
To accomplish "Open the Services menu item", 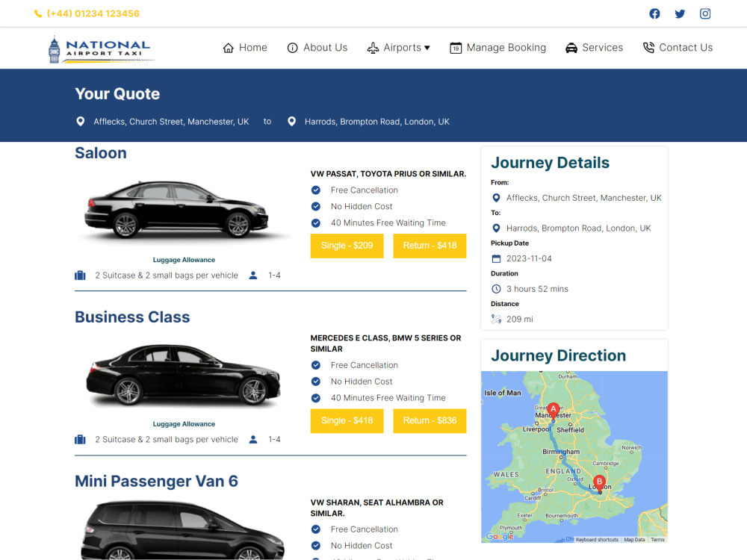I will pyautogui.click(x=594, y=48).
